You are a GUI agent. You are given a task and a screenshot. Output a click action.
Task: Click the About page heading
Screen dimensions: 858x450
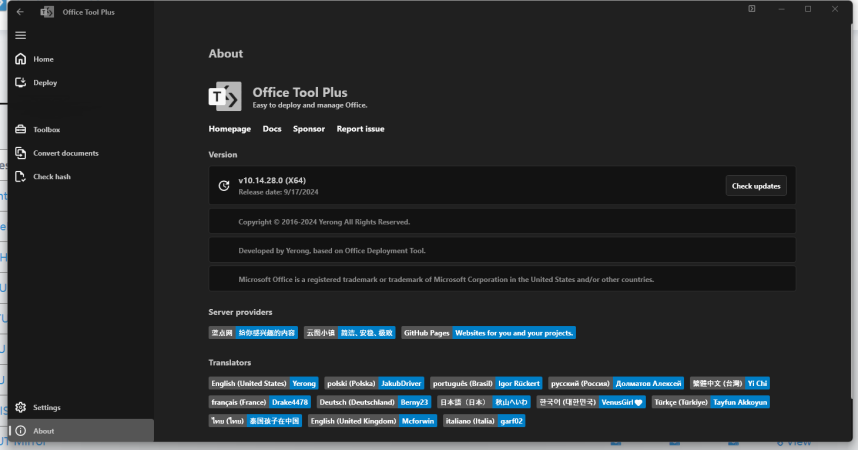(225, 54)
